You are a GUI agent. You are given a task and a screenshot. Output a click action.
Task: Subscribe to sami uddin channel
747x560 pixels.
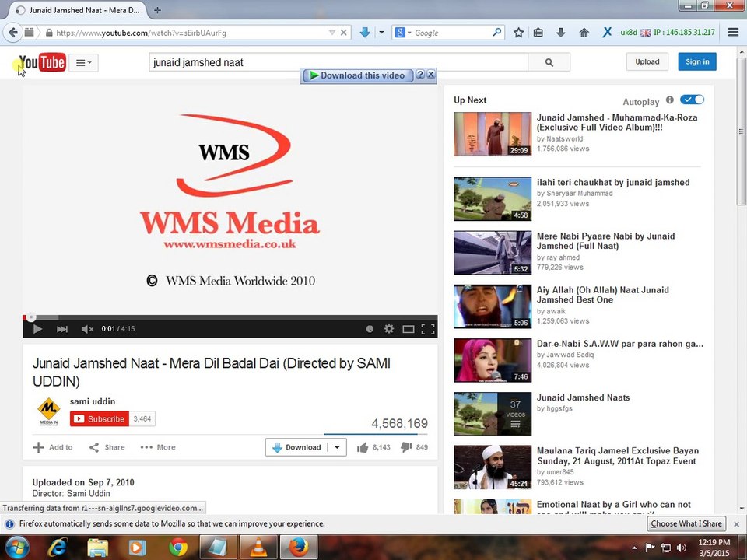point(99,419)
